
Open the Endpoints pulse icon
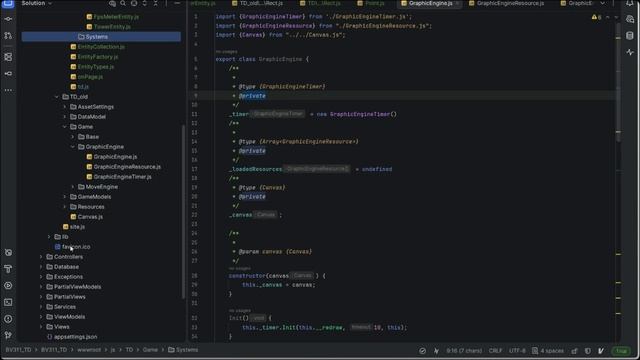pos(630,52)
